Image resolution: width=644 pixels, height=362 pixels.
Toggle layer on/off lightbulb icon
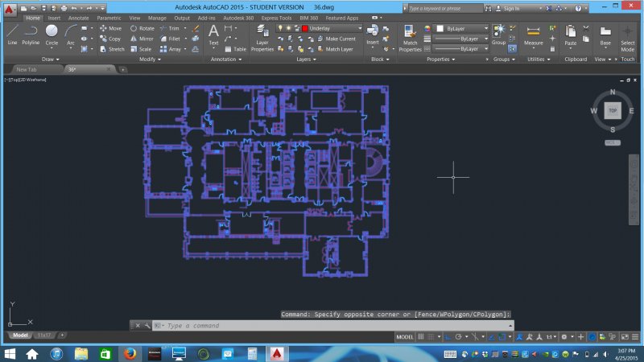click(280, 28)
